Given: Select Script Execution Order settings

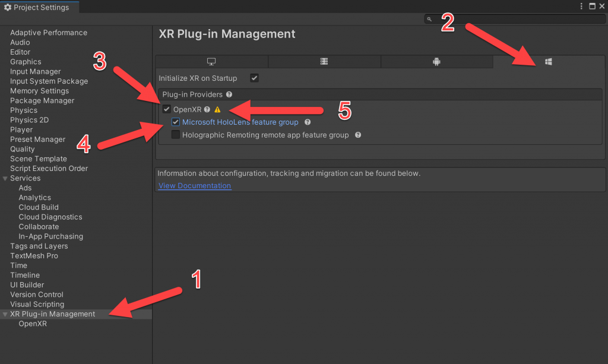Looking at the screenshot, I should click(49, 168).
